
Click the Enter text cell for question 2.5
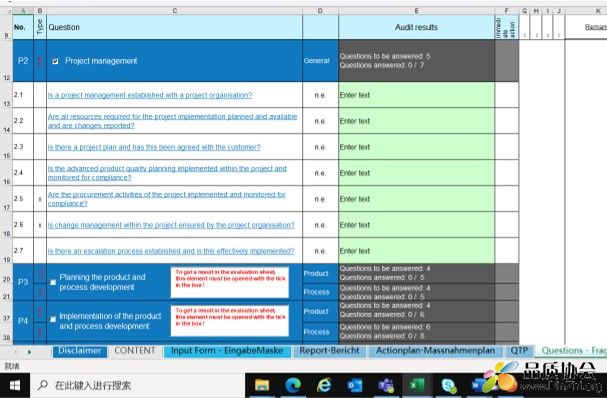pos(416,199)
